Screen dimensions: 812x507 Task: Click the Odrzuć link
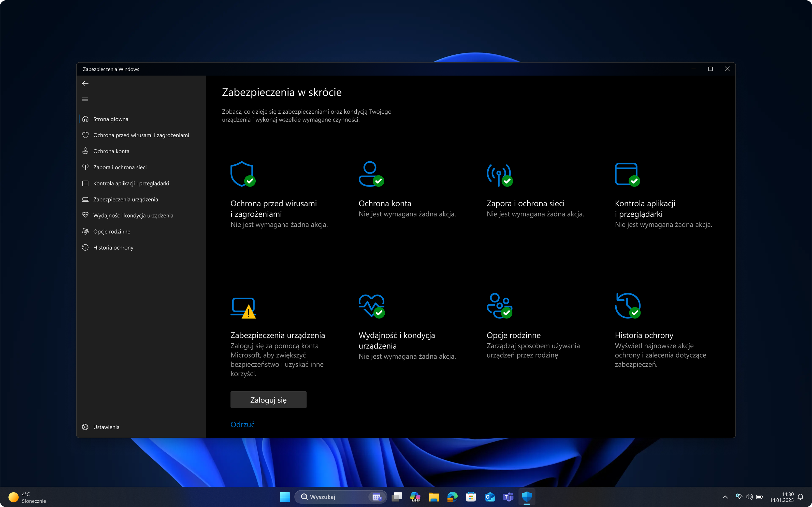[242, 424]
